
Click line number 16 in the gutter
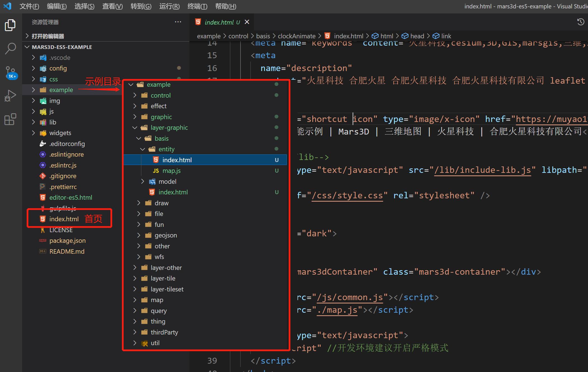pyautogui.click(x=212, y=68)
